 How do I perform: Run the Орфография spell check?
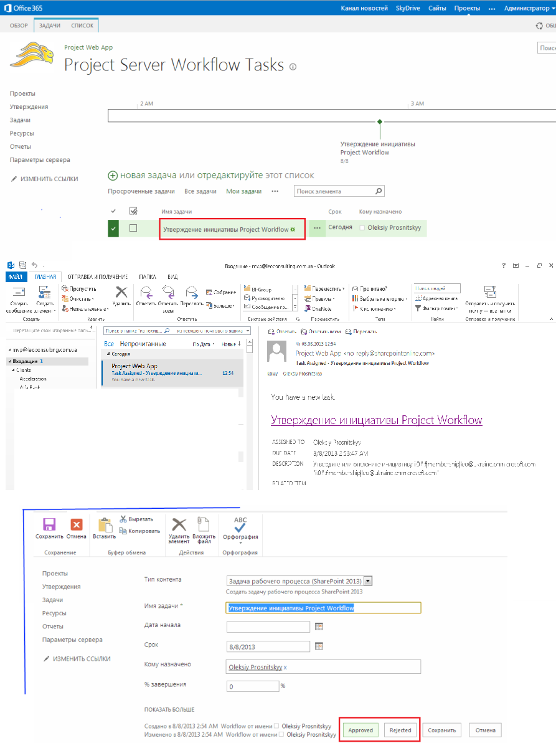pos(240,529)
